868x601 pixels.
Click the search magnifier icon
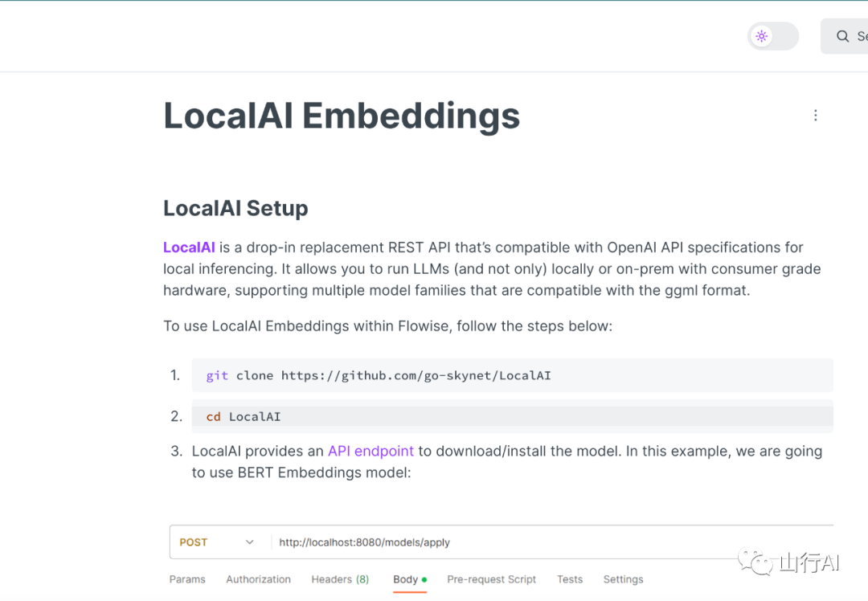coord(842,36)
